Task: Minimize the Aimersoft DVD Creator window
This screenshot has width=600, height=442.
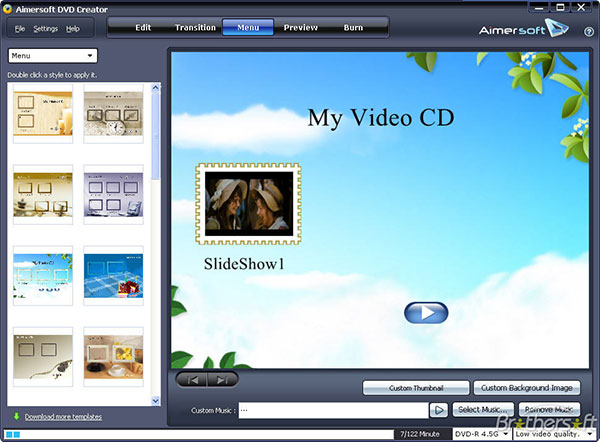Action: pyautogui.click(x=540, y=7)
